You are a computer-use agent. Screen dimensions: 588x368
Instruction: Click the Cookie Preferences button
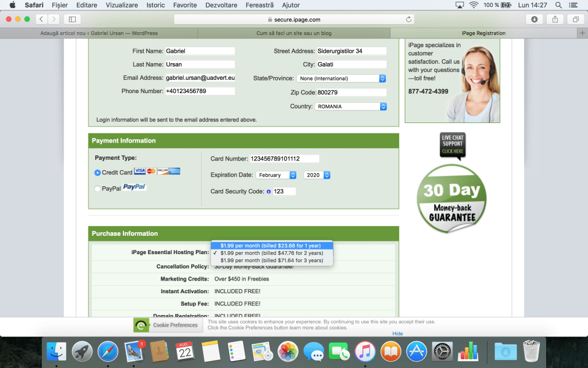tap(168, 325)
